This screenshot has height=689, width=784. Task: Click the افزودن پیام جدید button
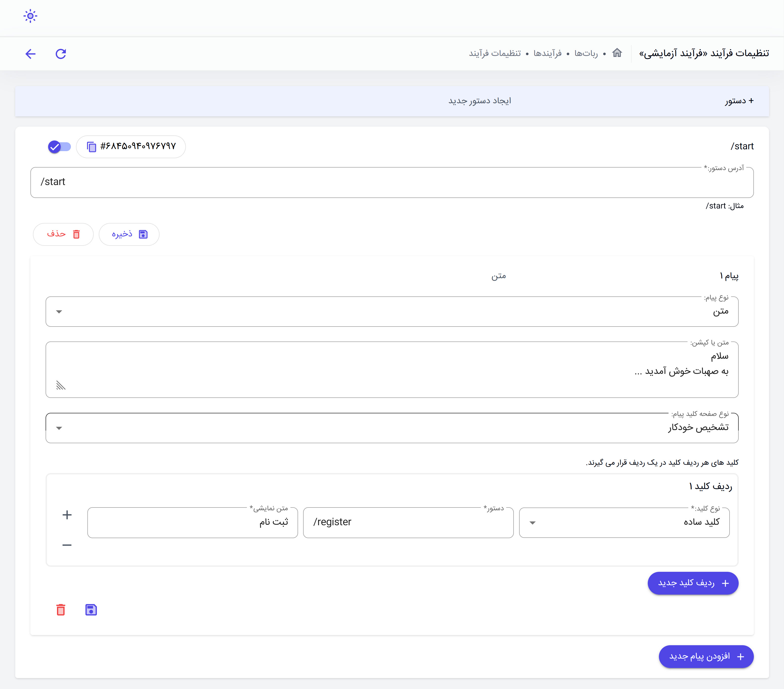point(706,656)
